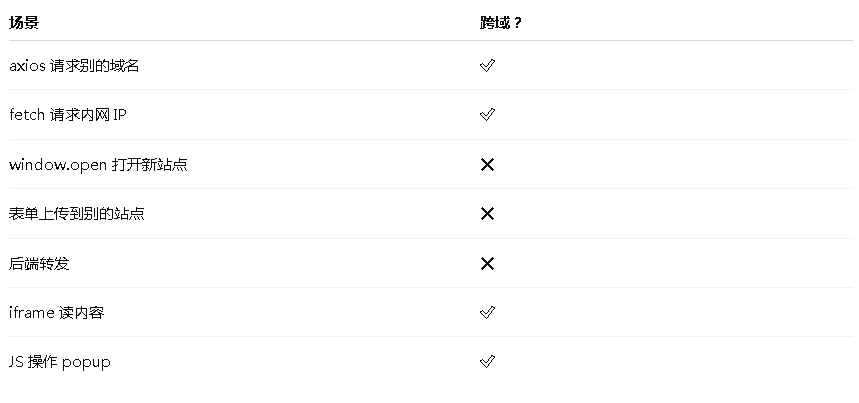Viewport: 859px width, 403px height.
Task: Click the word popup in the last row
Action: [86, 362]
